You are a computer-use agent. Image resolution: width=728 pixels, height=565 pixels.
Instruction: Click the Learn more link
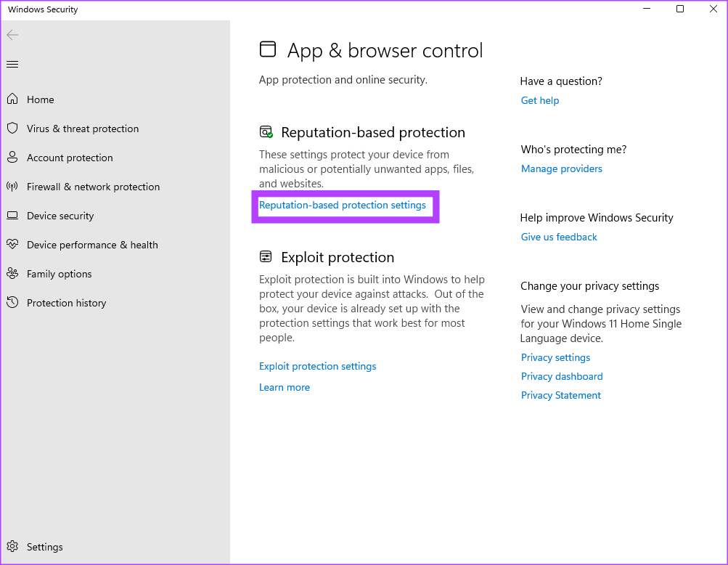coord(284,387)
